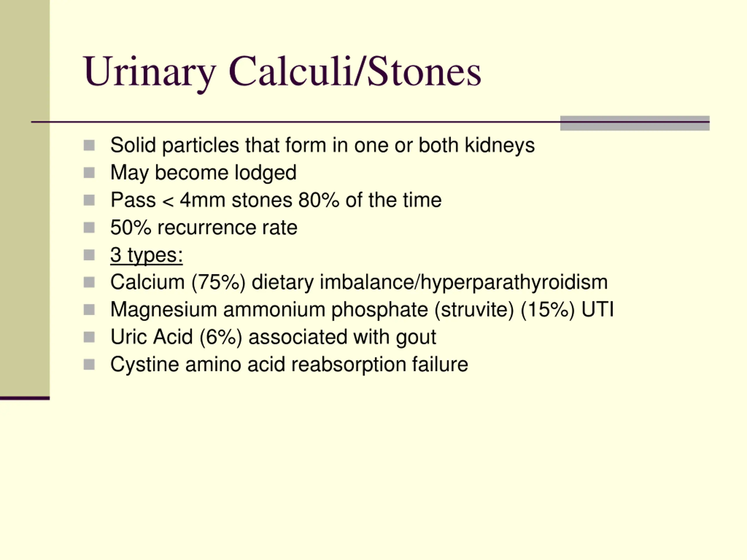Click bullet square beside Cystine line
Image resolution: width=747 pixels, height=560 pixels.
pyautogui.click(x=89, y=364)
